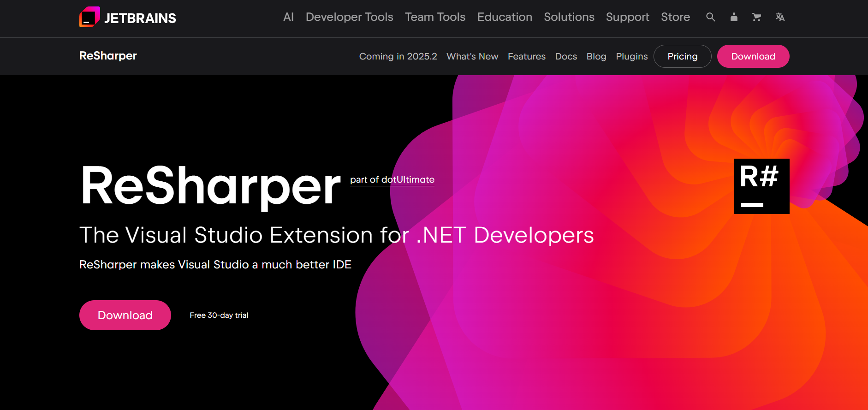Open Coming in 2025.2 page
The width and height of the screenshot is (868, 410).
(x=398, y=56)
